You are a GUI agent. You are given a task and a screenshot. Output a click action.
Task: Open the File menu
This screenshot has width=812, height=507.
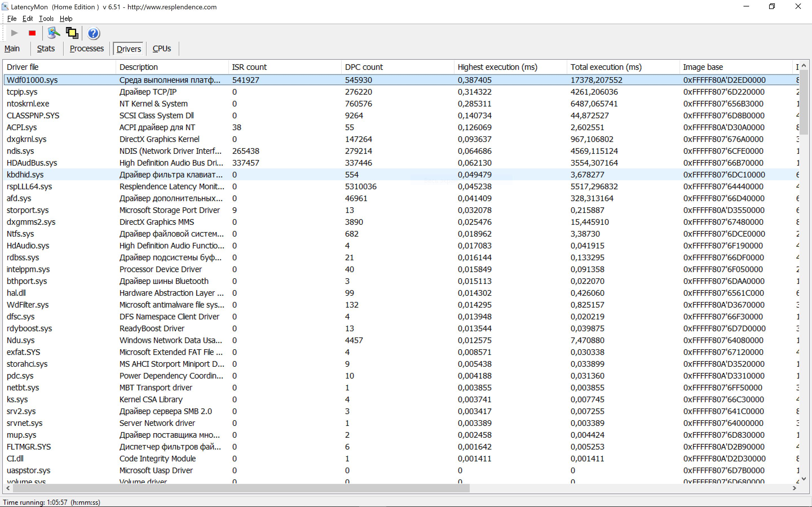click(11, 19)
